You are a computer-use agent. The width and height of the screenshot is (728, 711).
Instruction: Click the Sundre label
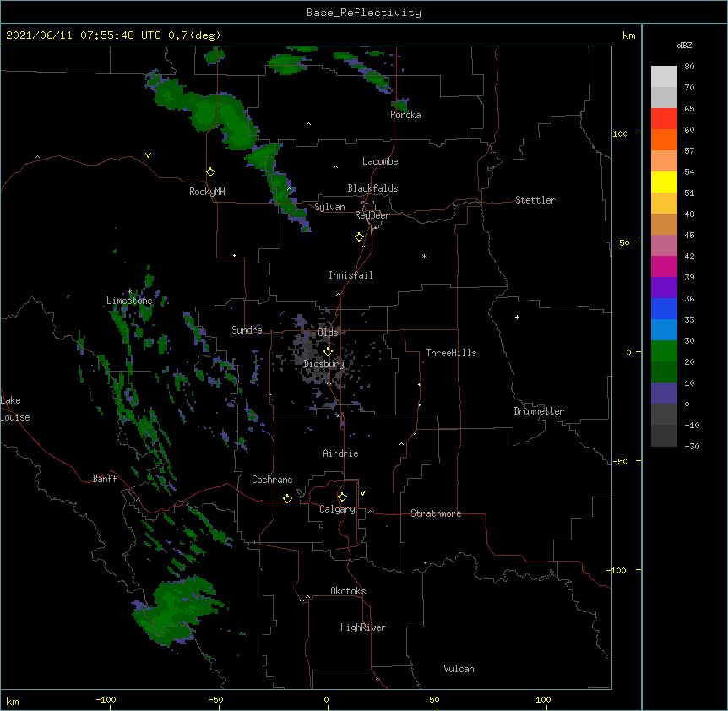[247, 330]
